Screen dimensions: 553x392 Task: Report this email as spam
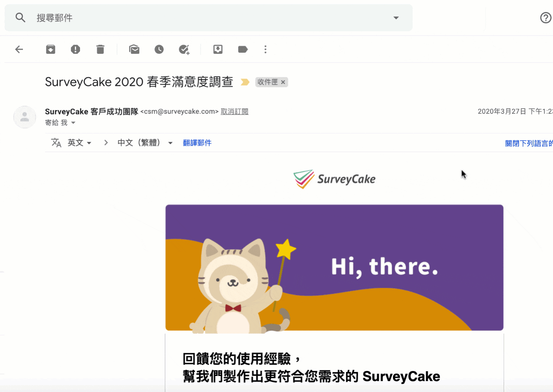75,49
